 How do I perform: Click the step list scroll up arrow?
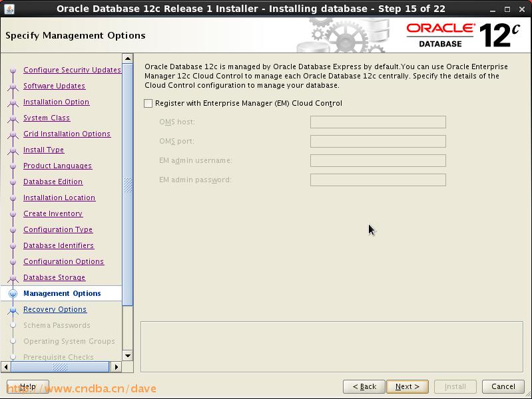(128, 59)
